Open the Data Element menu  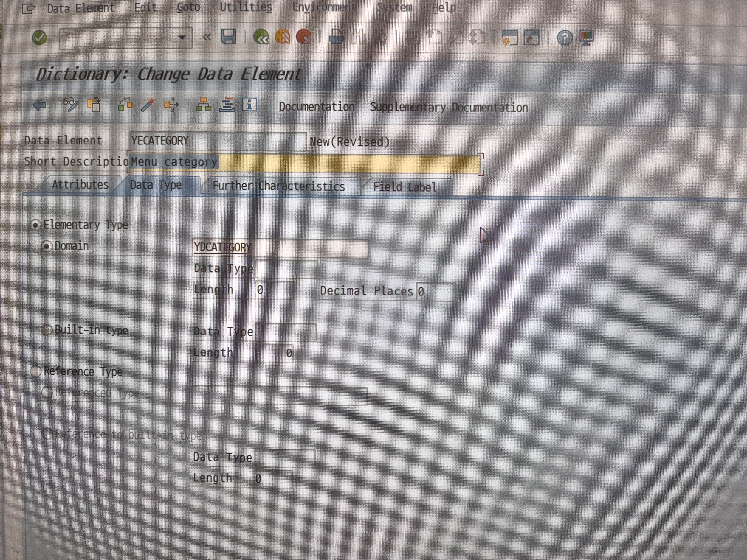click(81, 8)
